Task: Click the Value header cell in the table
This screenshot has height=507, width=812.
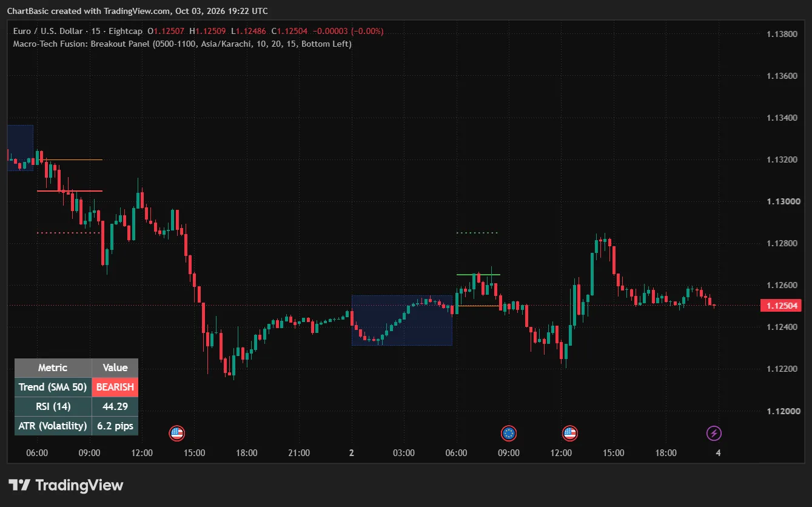Action: click(x=115, y=368)
